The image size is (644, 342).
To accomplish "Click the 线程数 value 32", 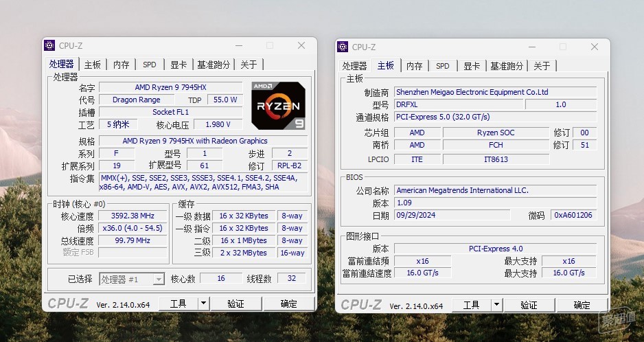I will pyautogui.click(x=292, y=278).
